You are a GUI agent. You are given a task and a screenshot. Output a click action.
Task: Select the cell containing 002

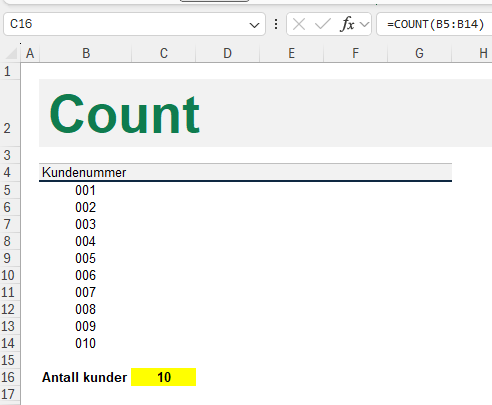(x=86, y=207)
